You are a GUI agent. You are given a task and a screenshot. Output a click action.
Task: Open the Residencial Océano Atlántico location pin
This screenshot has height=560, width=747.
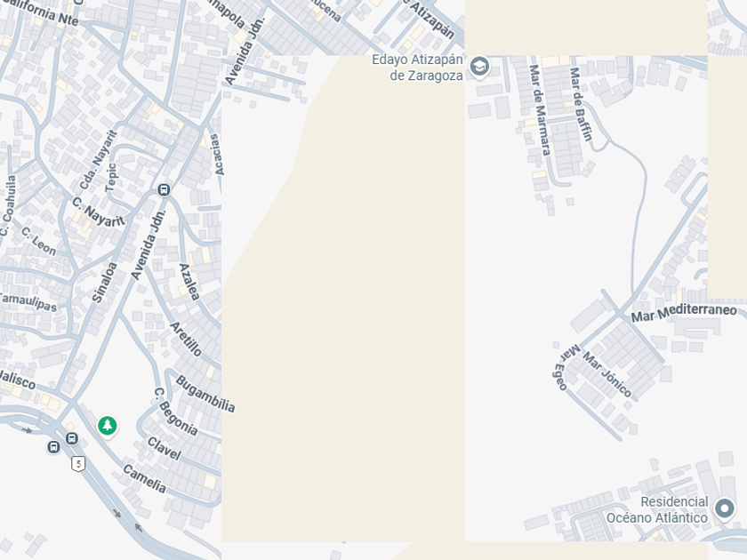[x=725, y=508]
